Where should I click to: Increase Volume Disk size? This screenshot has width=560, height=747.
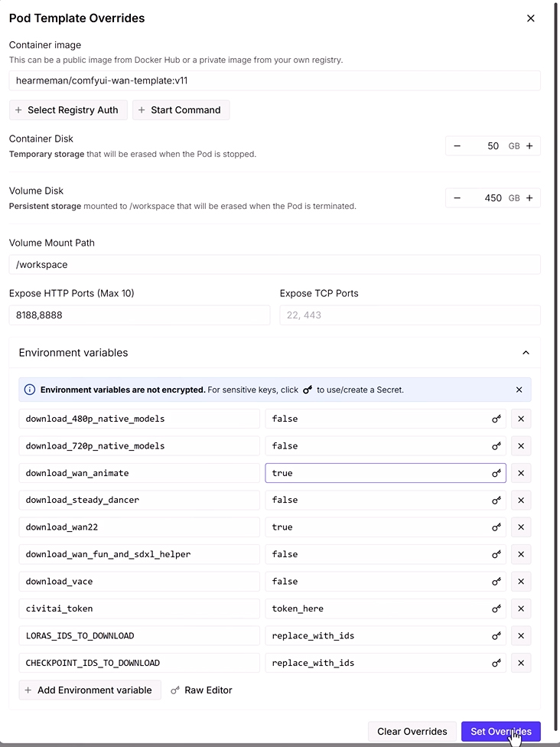pos(529,197)
